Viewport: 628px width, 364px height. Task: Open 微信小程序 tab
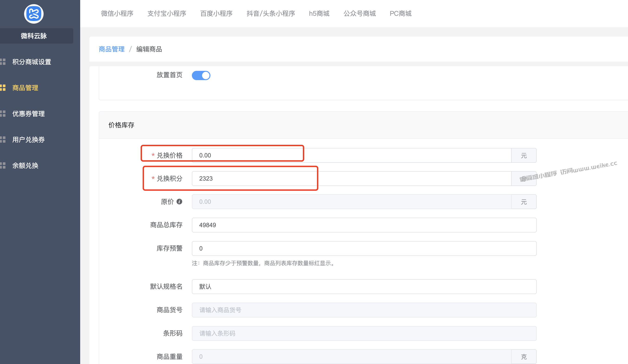click(117, 13)
